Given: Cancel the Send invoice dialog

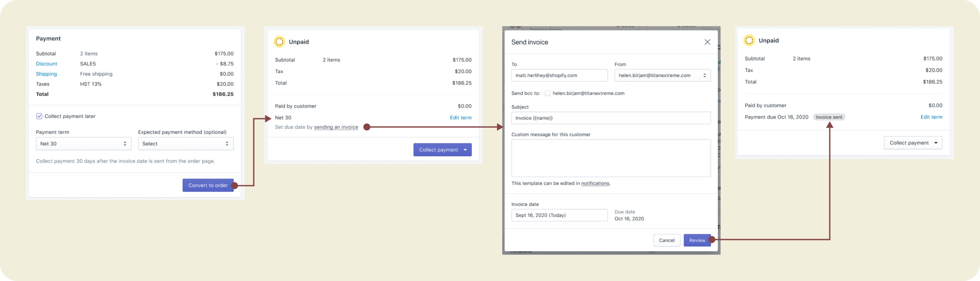Looking at the screenshot, I should click(x=666, y=240).
